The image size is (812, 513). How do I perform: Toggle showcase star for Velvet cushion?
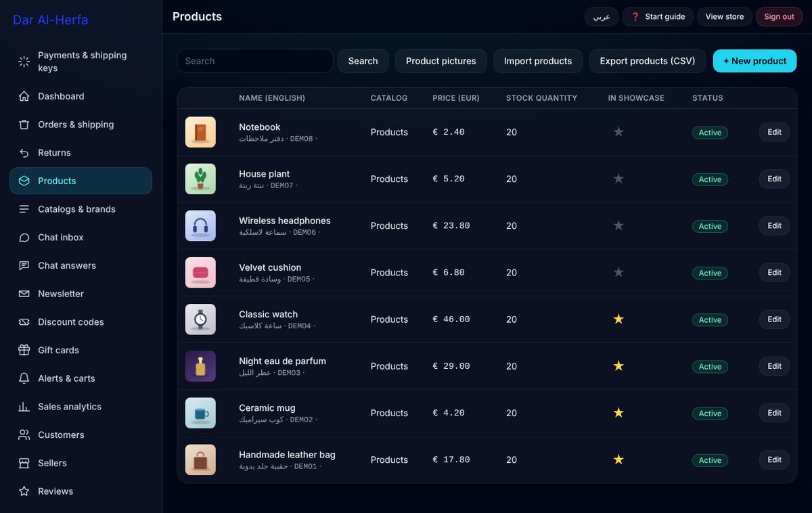(x=618, y=272)
